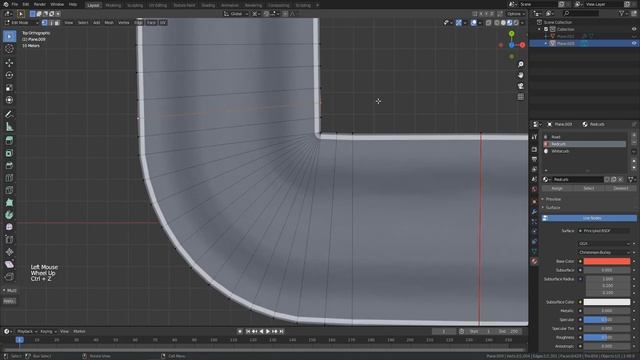
Task: Open the Playback menu in timeline
Action: click(27, 332)
